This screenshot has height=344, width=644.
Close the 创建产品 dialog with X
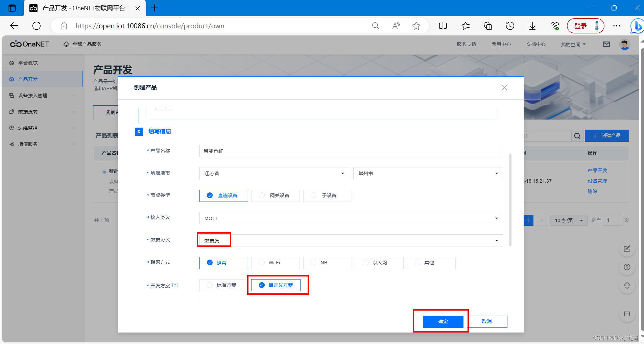tap(505, 87)
